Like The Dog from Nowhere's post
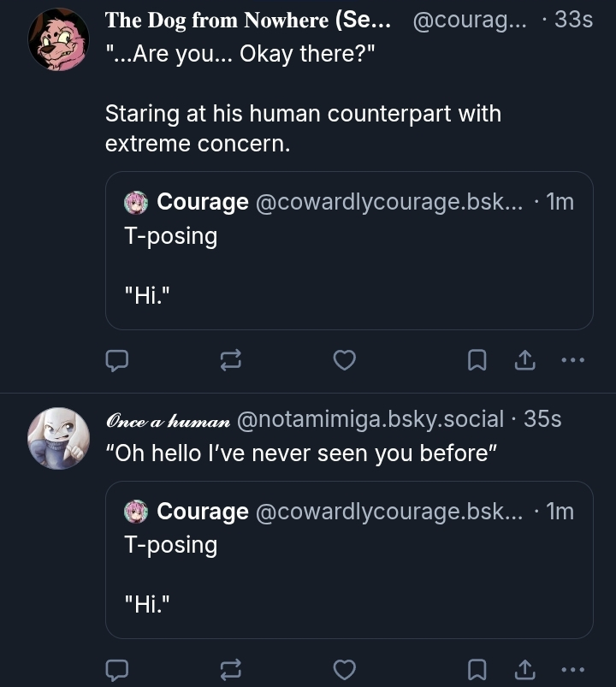 point(344,361)
